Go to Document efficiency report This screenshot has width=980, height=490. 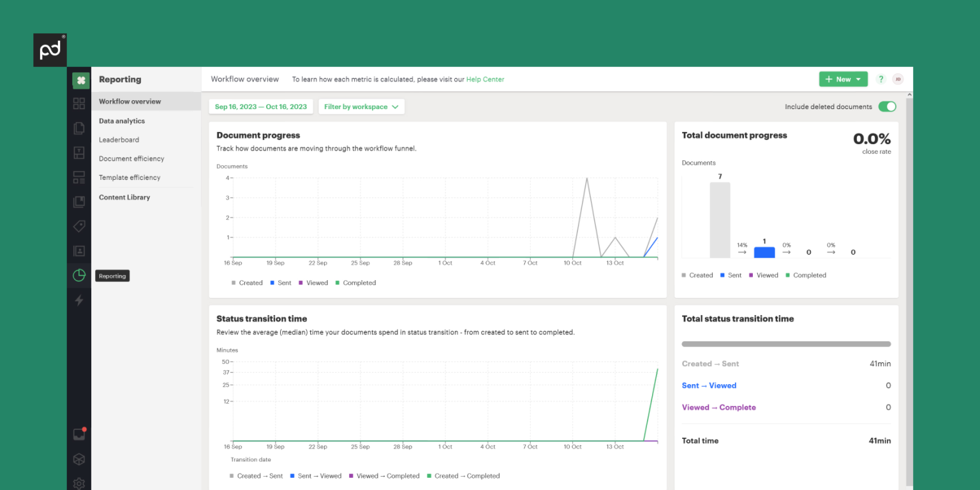131,159
